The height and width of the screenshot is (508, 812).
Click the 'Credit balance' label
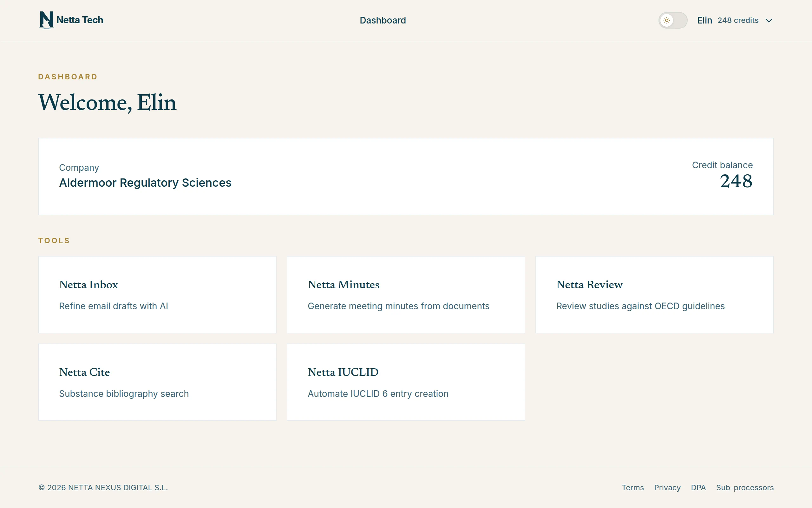coord(723,165)
